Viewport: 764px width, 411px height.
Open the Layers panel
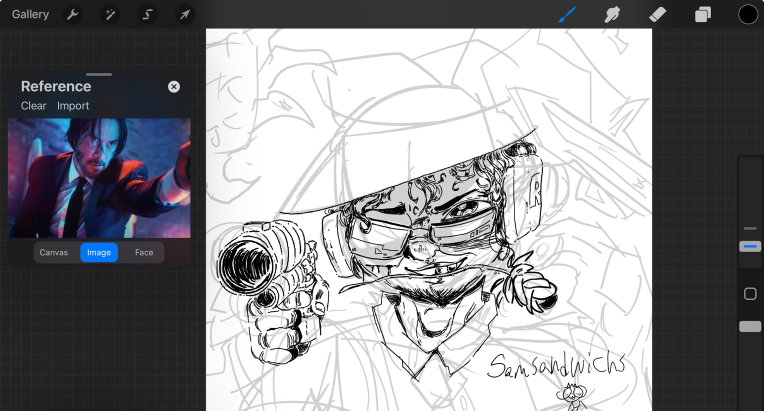pos(703,15)
